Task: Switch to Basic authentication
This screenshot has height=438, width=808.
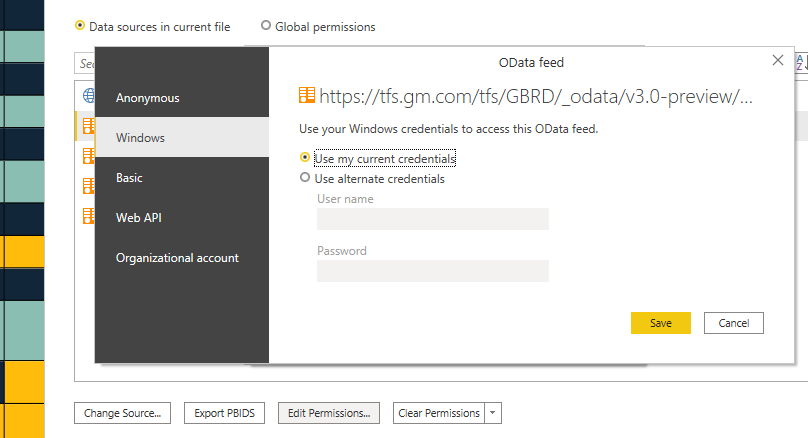Action: (x=182, y=178)
